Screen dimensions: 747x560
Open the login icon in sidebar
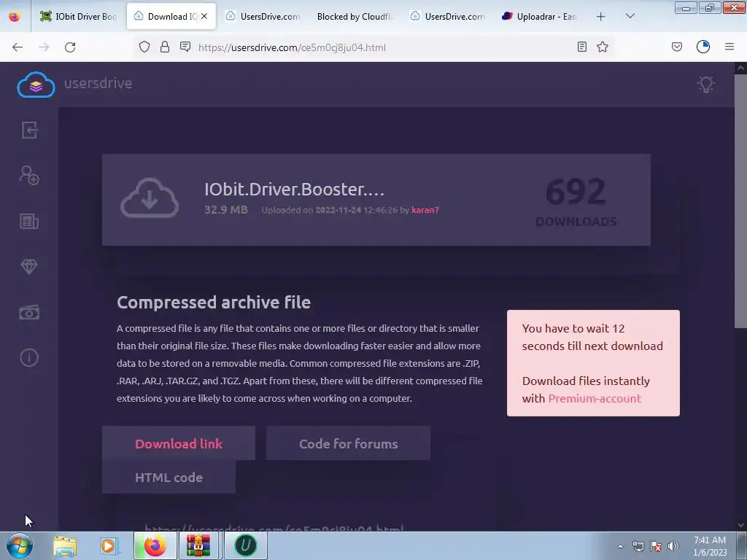pos(29,130)
